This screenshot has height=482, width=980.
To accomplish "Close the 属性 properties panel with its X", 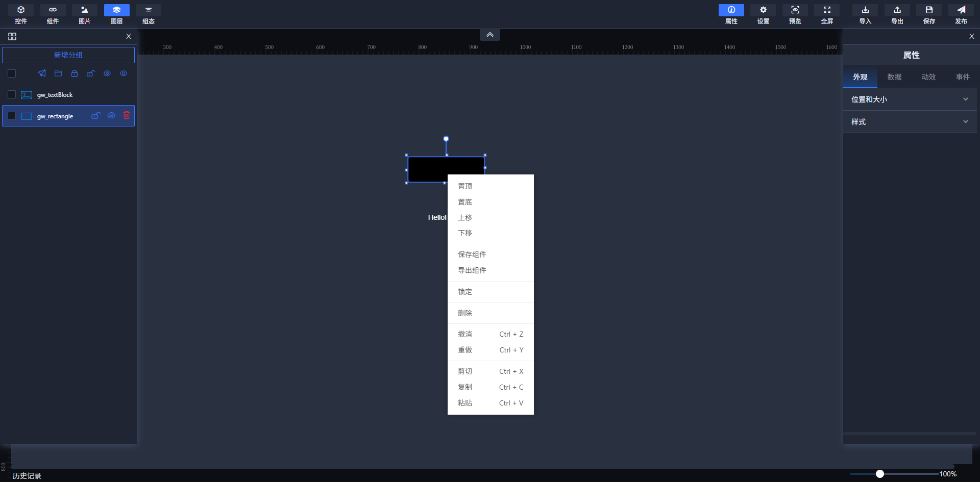I will [x=972, y=36].
